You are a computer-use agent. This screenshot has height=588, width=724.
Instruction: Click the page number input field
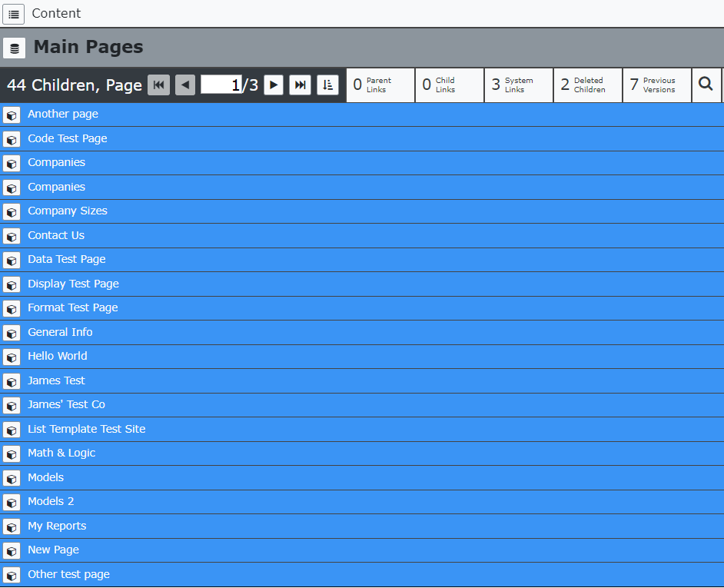click(221, 85)
